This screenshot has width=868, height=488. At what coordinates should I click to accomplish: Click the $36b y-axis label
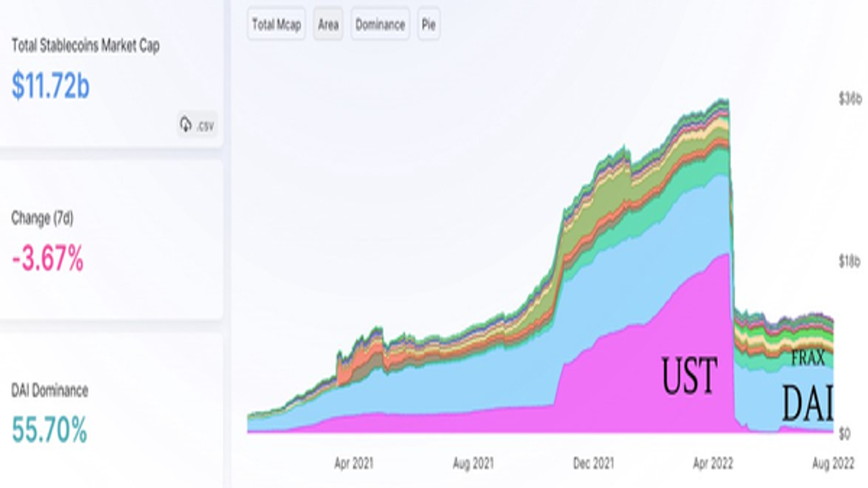[x=850, y=100]
